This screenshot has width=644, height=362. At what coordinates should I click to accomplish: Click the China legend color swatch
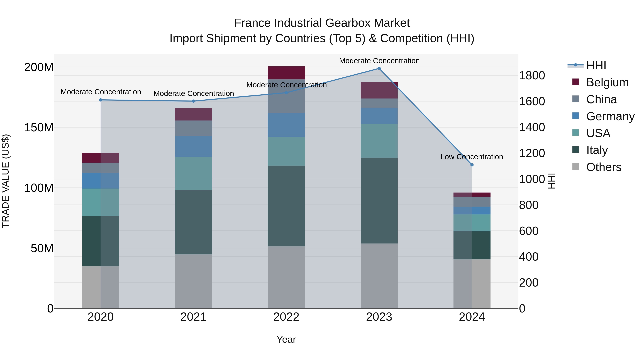click(575, 99)
